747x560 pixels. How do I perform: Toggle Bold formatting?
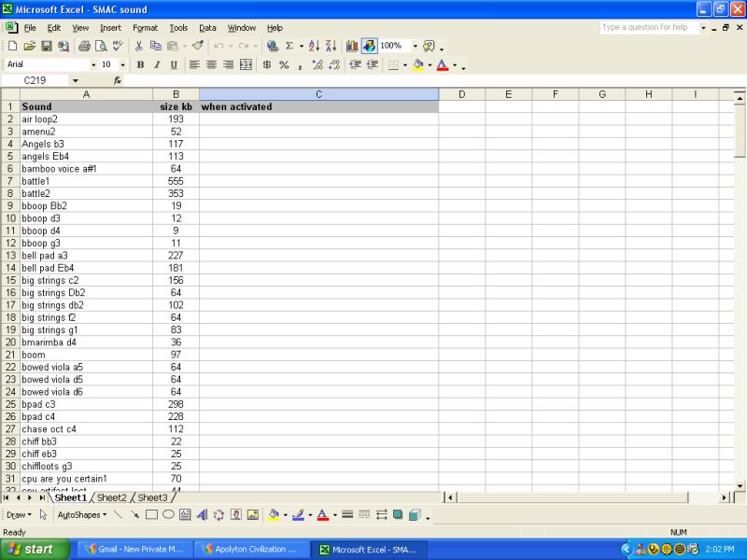(x=140, y=64)
